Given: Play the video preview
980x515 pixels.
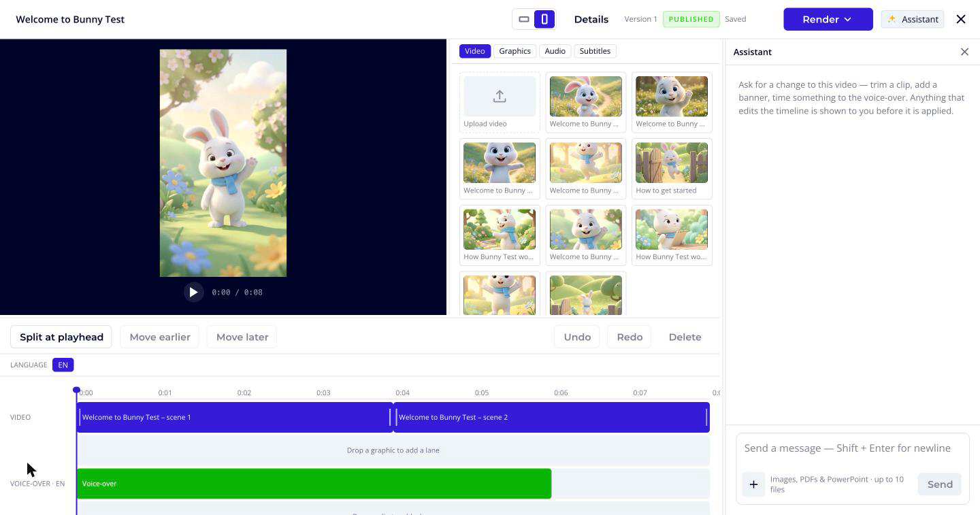Looking at the screenshot, I should coord(193,292).
